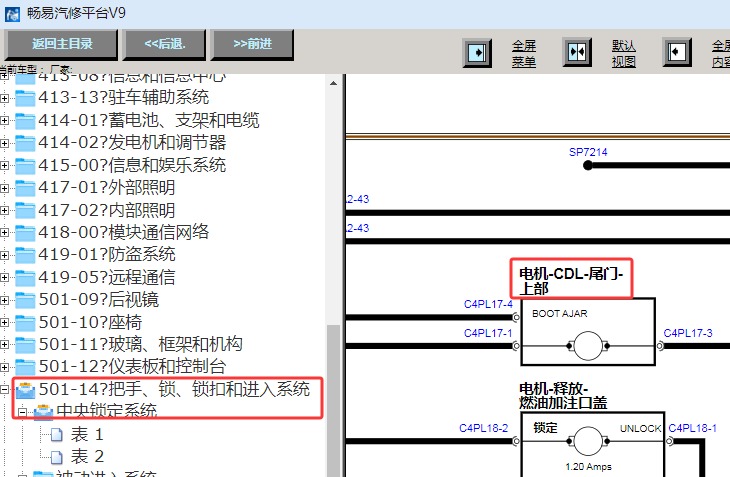Click folder icon of 418-00 模块通信网络
This screenshot has width=730, height=477.
(x=25, y=233)
